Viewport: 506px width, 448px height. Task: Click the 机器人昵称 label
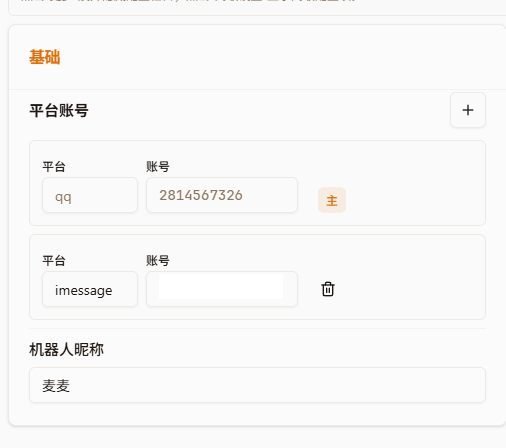click(66, 350)
